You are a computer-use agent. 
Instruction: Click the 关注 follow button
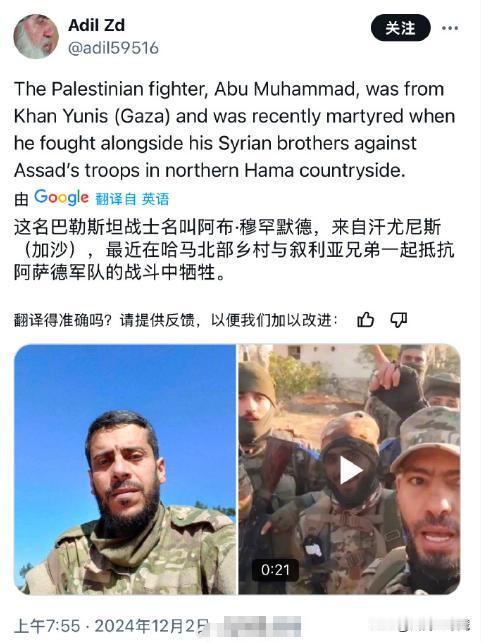pyautogui.click(x=400, y=28)
